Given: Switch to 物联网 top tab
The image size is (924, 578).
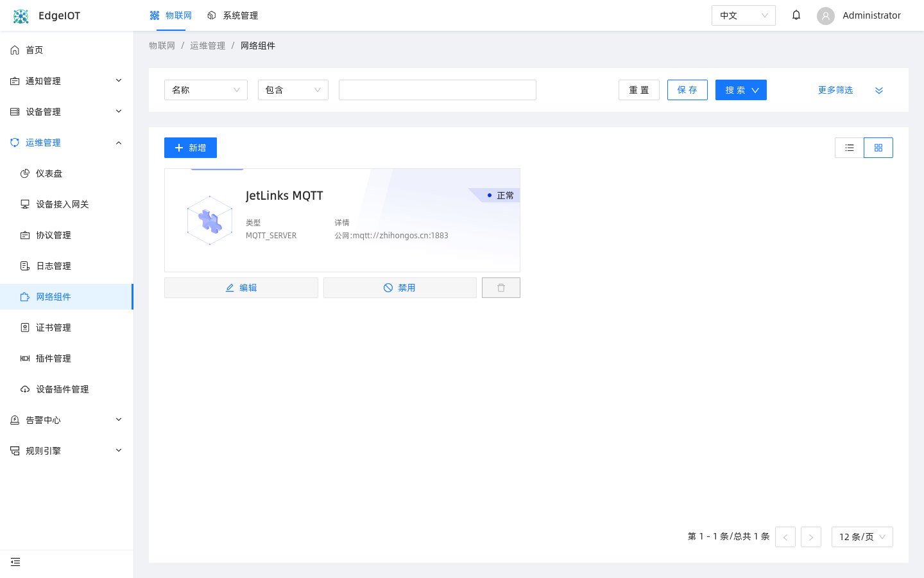Looking at the screenshot, I should [171, 15].
